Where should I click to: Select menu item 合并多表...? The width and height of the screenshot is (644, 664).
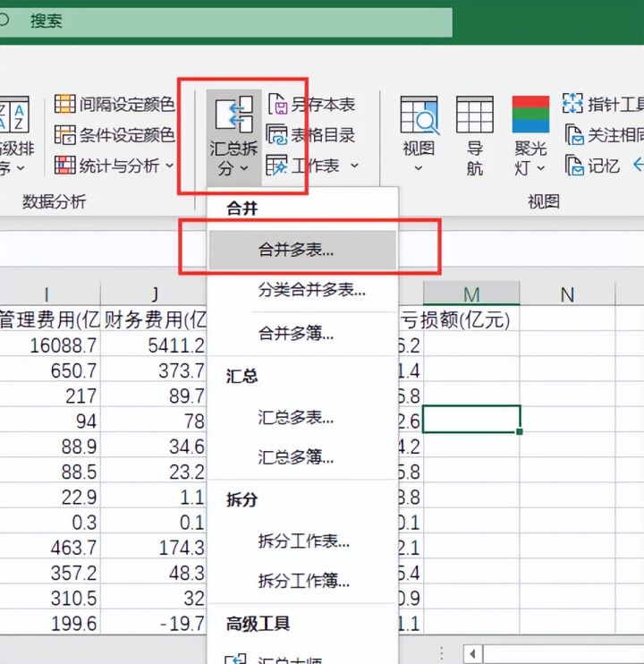302,250
